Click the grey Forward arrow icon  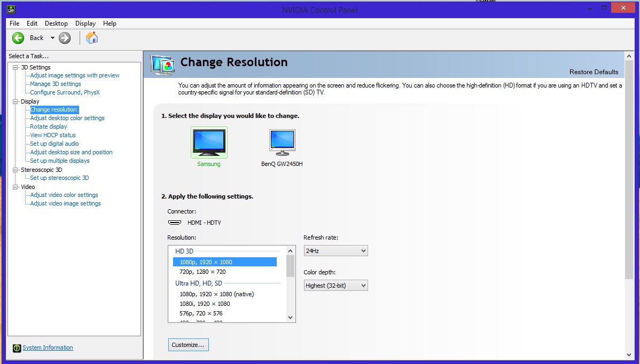(65, 38)
